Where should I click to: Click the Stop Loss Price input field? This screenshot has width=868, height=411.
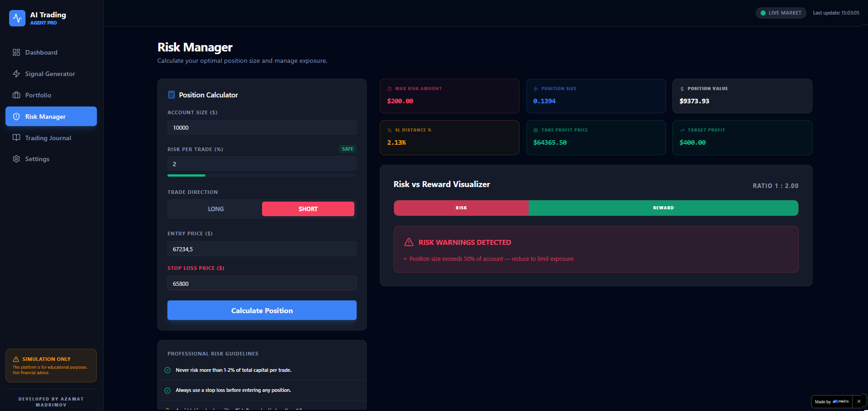[262, 284]
